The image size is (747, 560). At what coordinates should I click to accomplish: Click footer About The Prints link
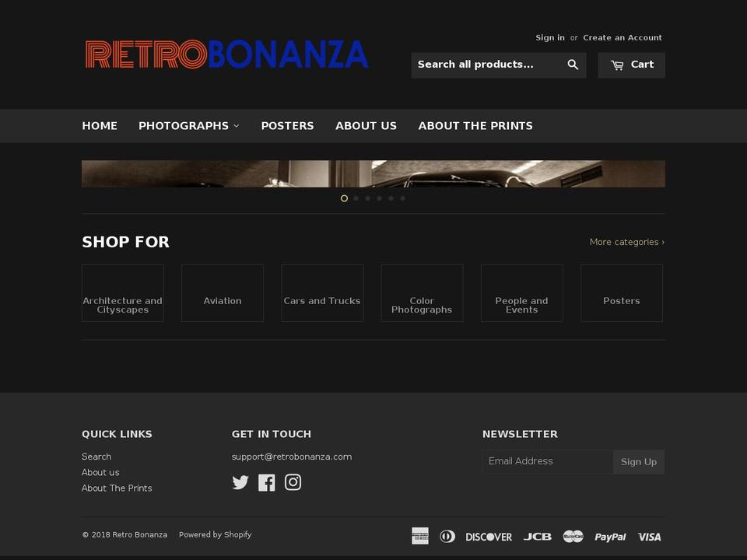point(117,488)
